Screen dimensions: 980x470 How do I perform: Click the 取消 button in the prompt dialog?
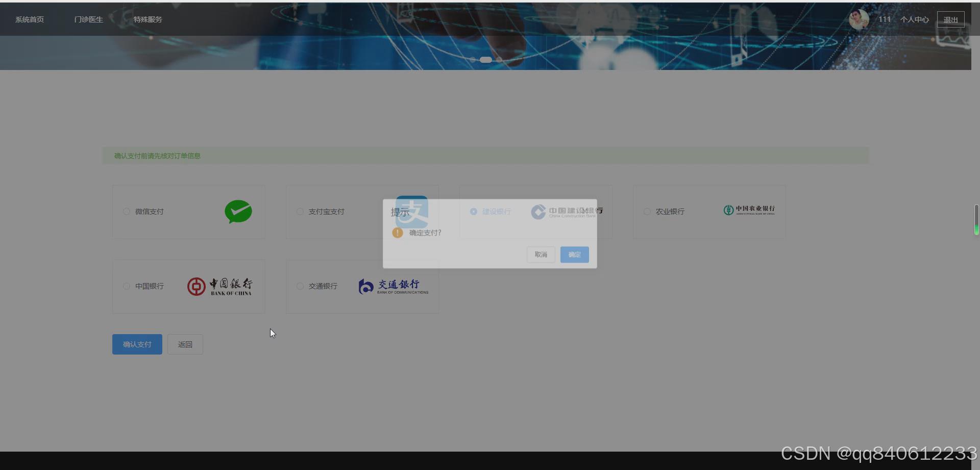coord(541,254)
